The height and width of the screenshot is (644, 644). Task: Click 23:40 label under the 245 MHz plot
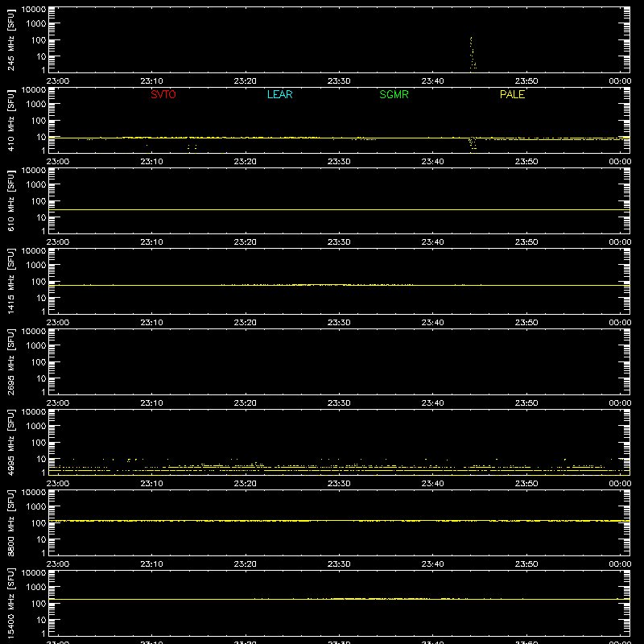point(432,81)
